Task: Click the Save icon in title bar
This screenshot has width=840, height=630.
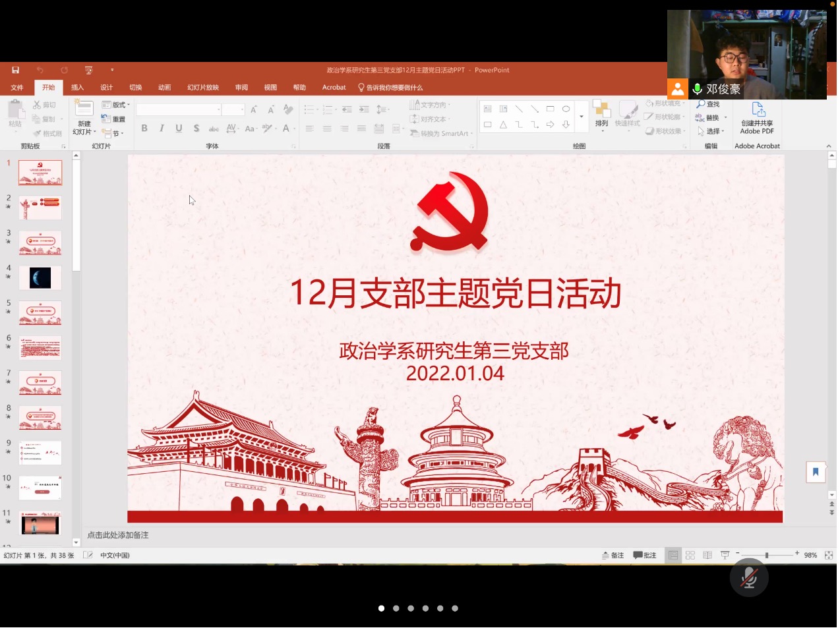Action: click(15, 70)
